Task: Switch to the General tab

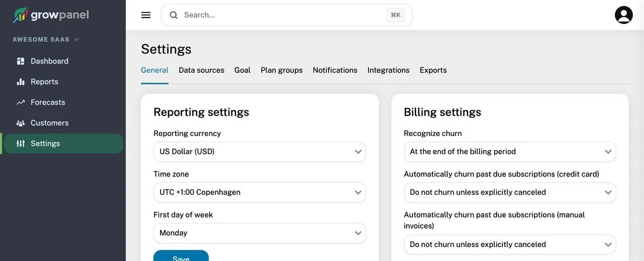Action: 155,70
